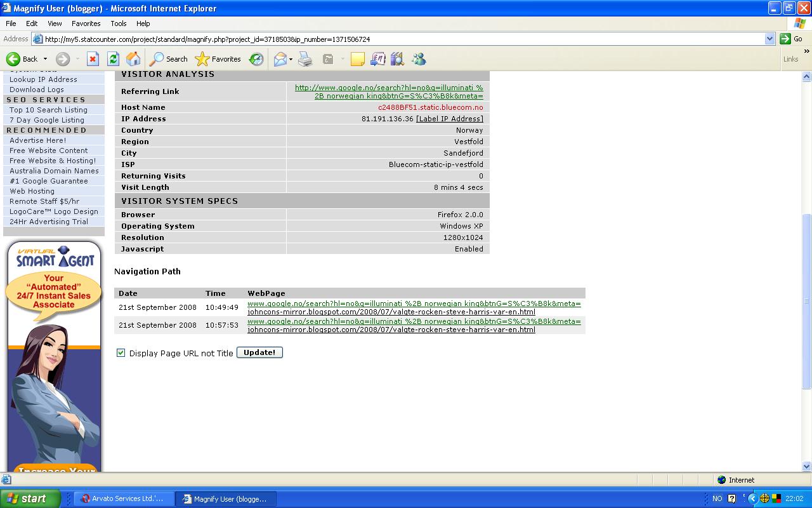Screen dimensions: 812x508
Task: Open the 10:57:53 johncons-mirror blogspot link
Action: point(391,330)
